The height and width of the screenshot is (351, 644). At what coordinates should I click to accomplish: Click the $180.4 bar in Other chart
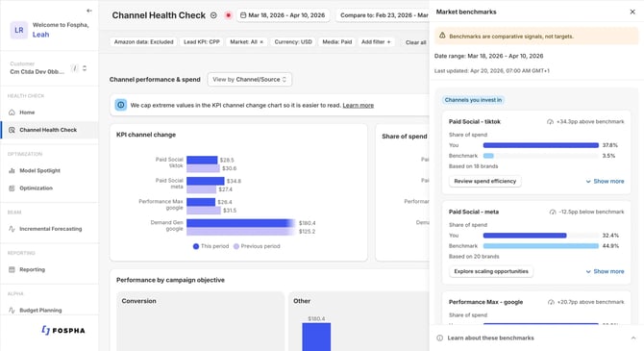coord(316,337)
